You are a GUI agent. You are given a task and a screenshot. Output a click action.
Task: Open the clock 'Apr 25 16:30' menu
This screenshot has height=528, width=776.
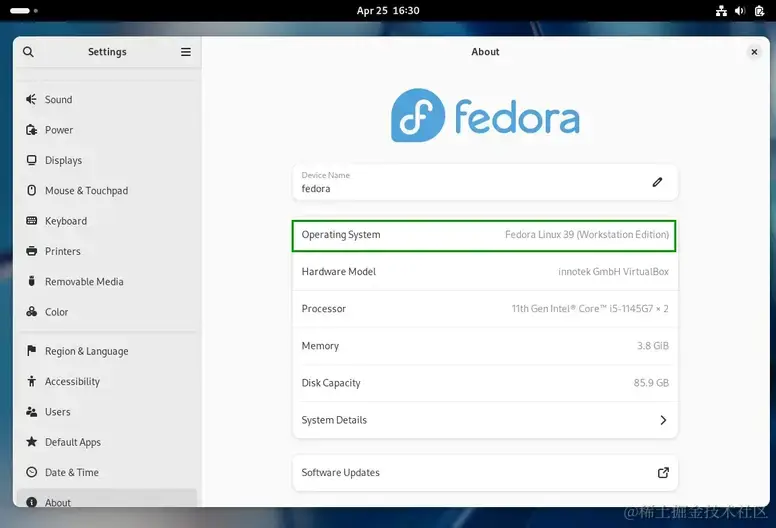click(x=388, y=10)
